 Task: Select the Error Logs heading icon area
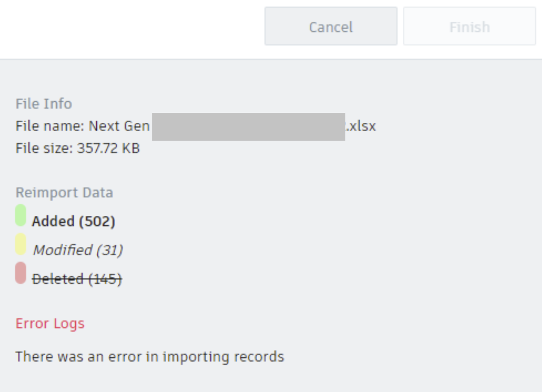tap(50, 323)
